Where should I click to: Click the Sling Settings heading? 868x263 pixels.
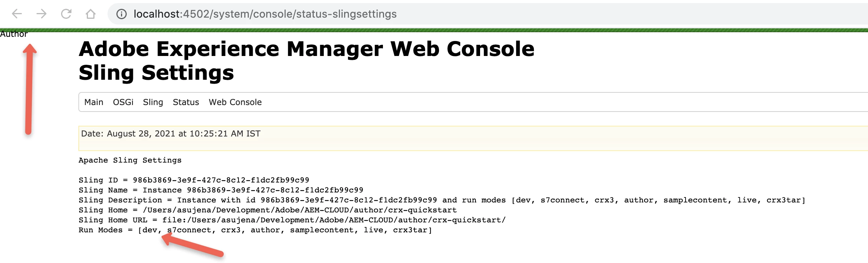pos(156,73)
